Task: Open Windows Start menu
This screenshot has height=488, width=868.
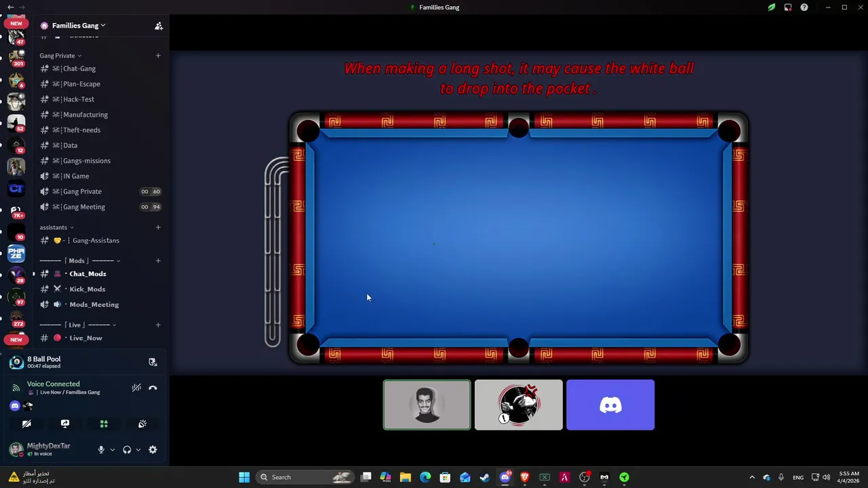Action: [x=244, y=477]
